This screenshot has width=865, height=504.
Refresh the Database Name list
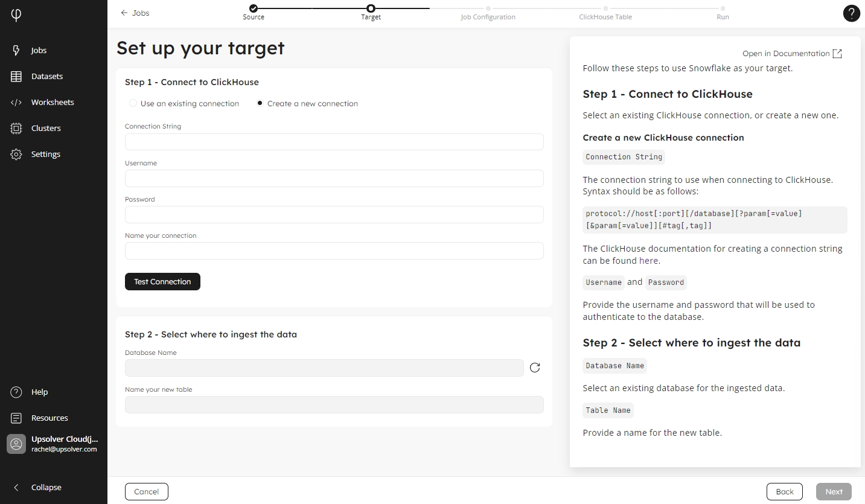[x=535, y=368]
